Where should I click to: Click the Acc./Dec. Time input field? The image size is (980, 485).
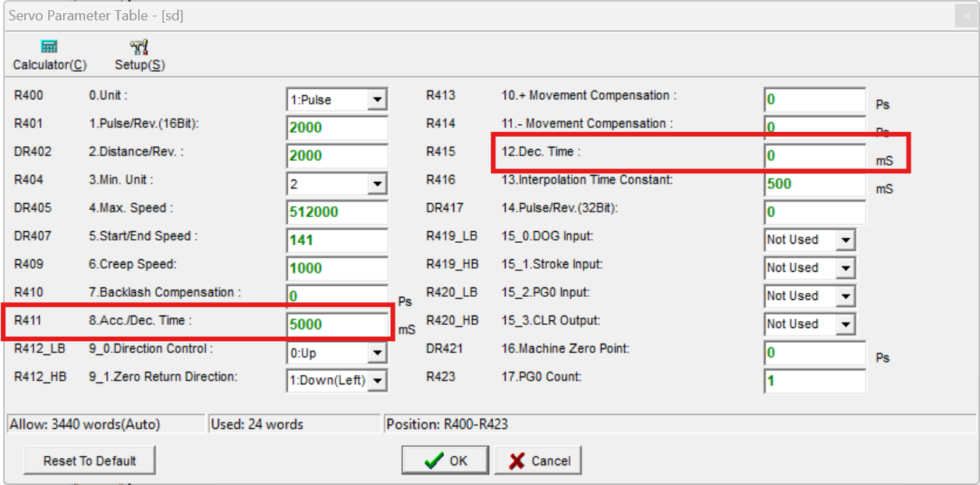point(336,325)
